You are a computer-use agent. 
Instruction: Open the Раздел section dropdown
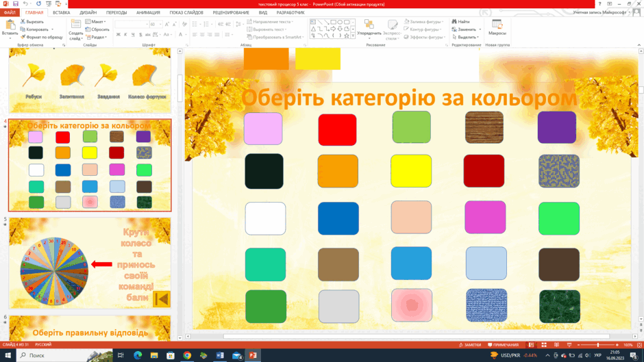tap(97, 37)
